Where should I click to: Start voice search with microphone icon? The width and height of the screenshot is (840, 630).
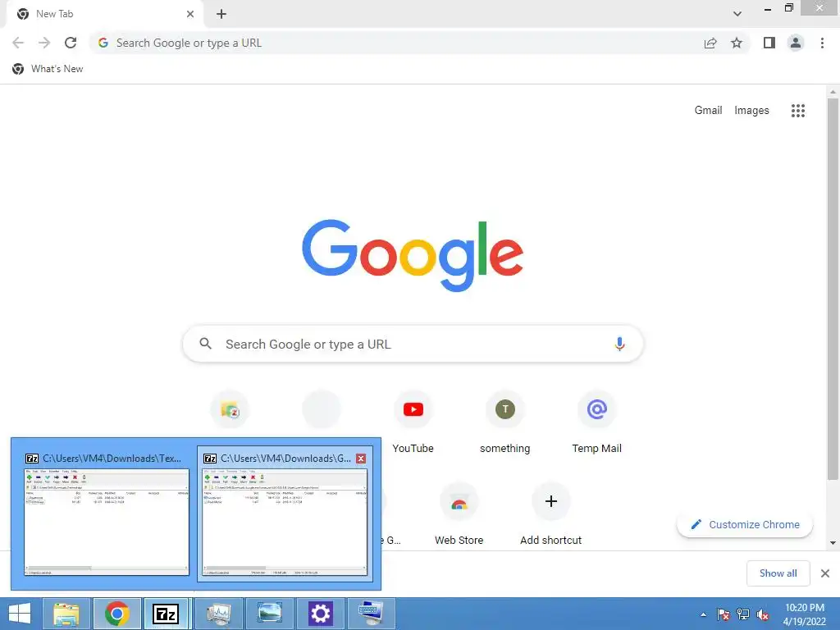pyautogui.click(x=619, y=344)
